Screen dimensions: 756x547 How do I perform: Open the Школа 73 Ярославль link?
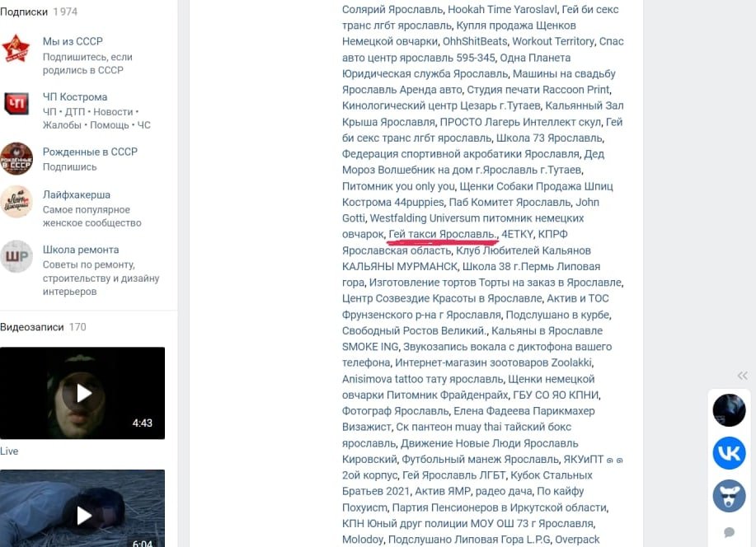pos(550,138)
